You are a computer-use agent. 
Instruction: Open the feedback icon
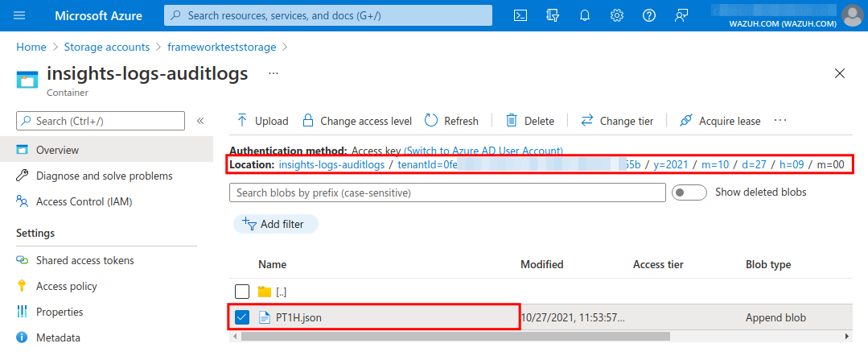pyautogui.click(x=681, y=15)
